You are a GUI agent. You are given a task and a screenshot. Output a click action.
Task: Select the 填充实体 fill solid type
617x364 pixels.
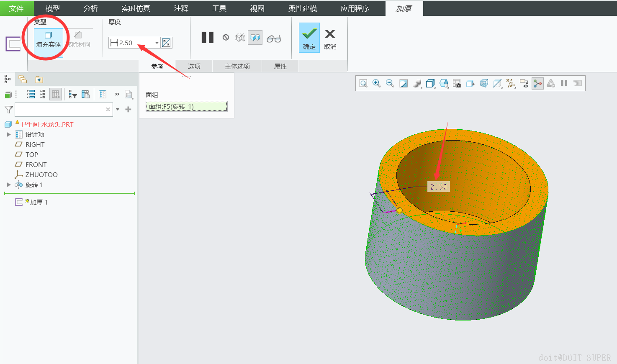point(49,40)
